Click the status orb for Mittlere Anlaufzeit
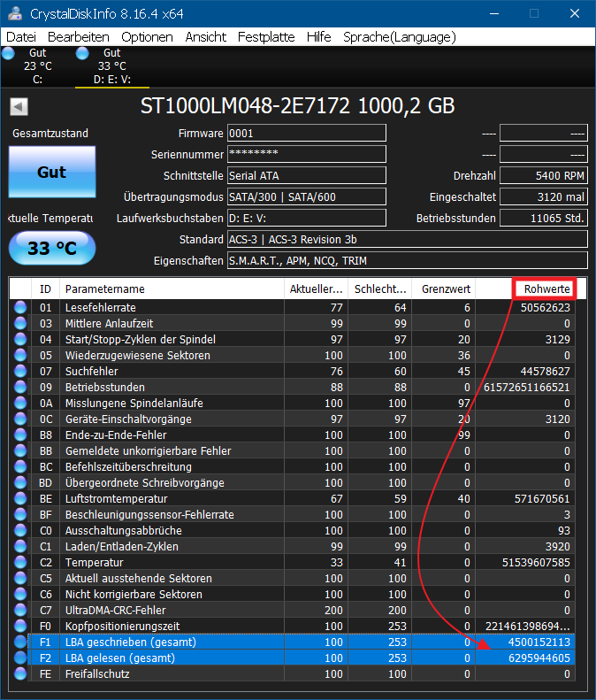 (20, 323)
